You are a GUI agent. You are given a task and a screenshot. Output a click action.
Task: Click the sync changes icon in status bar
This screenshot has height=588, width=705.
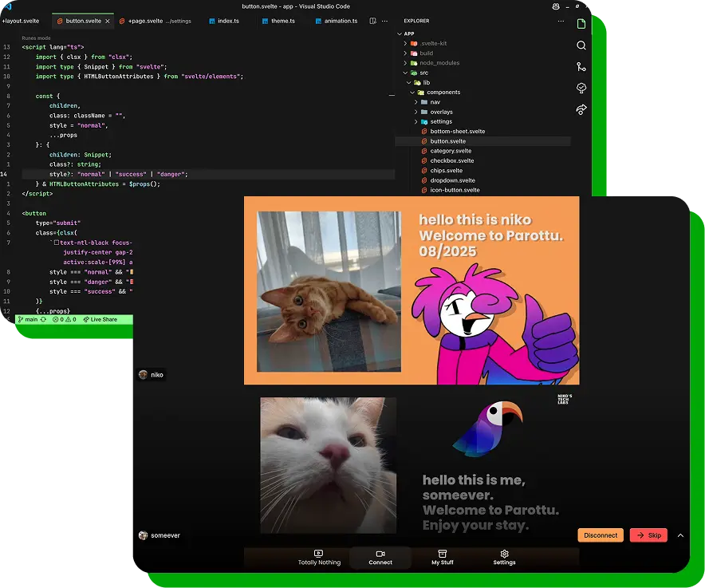click(x=43, y=319)
